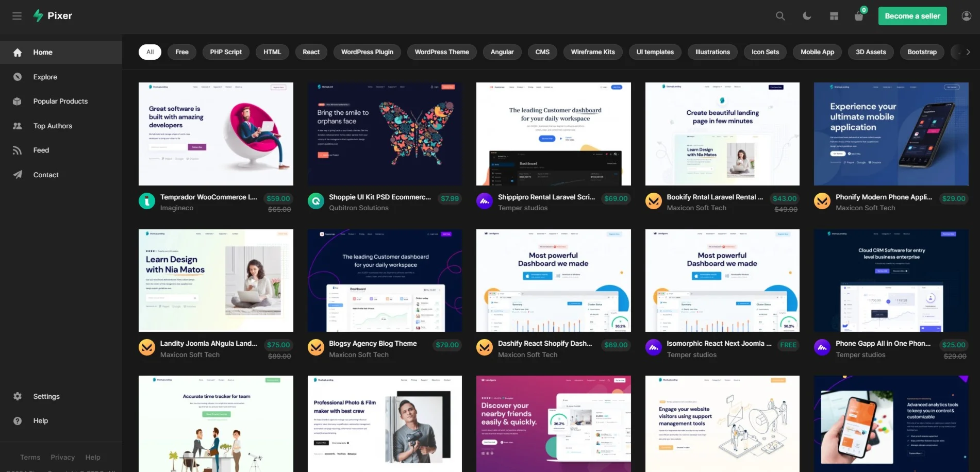980x472 pixels.
Task: Select the Bootstrap category chip
Action: click(922, 52)
